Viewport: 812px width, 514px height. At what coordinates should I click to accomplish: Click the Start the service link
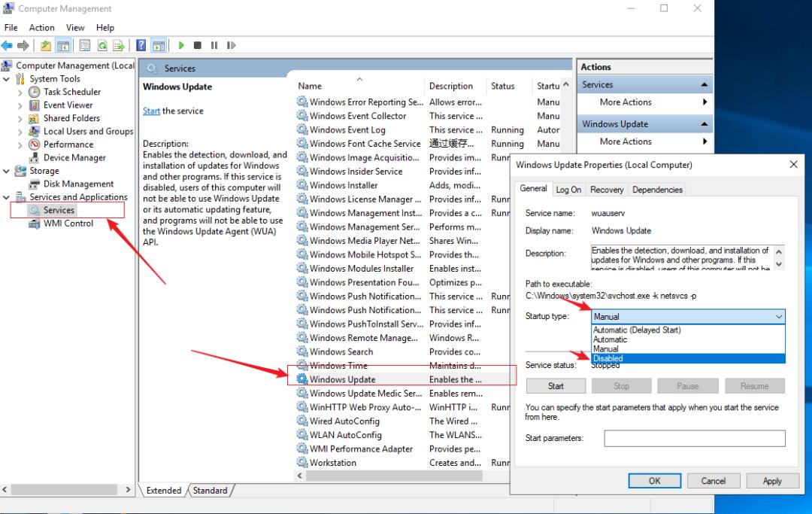151,111
